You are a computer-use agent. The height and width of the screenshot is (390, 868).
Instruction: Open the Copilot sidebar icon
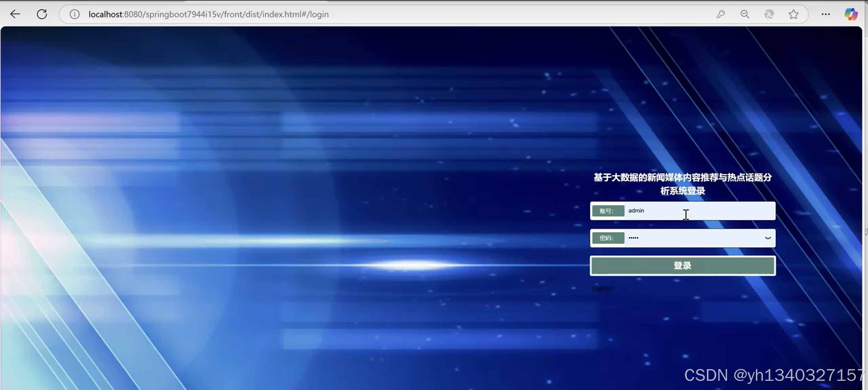(850, 14)
